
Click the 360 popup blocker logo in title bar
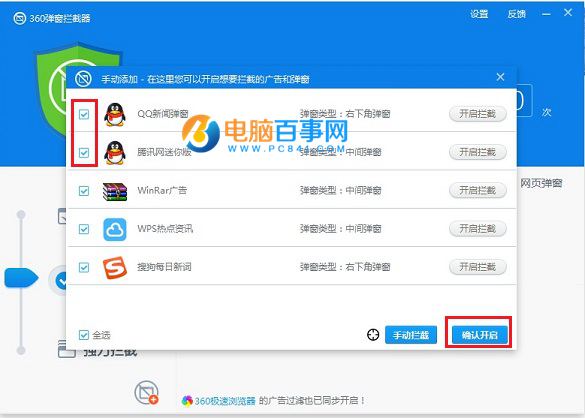click(x=20, y=18)
